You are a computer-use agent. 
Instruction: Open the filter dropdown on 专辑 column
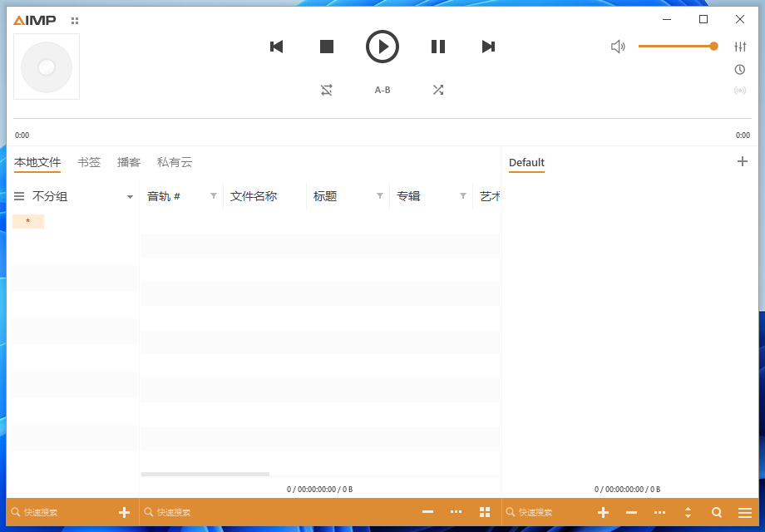click(462, 196)
